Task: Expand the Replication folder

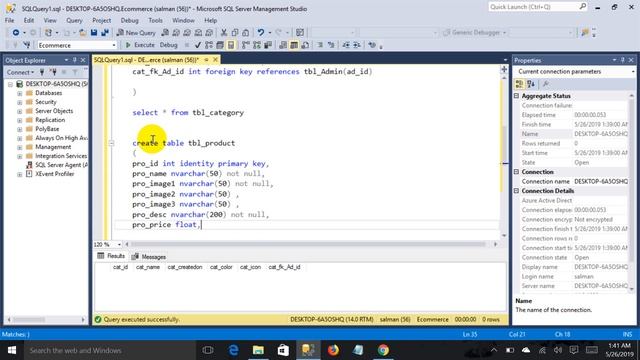Action: 19,120
